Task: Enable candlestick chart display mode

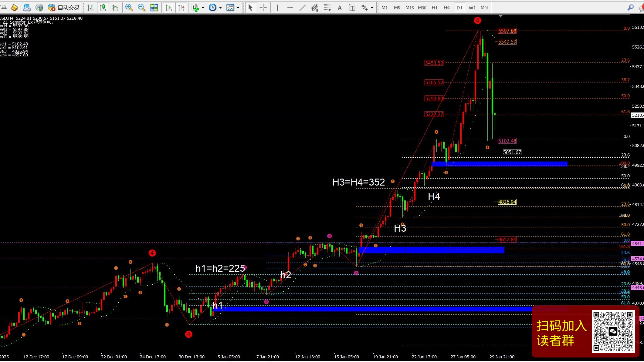Action: point(103,8)
